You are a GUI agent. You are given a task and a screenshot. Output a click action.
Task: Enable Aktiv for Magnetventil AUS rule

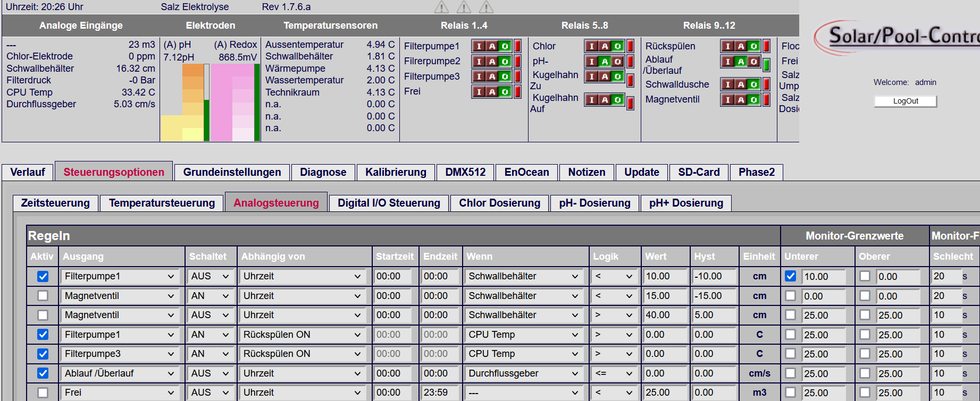tap(43, 315)
